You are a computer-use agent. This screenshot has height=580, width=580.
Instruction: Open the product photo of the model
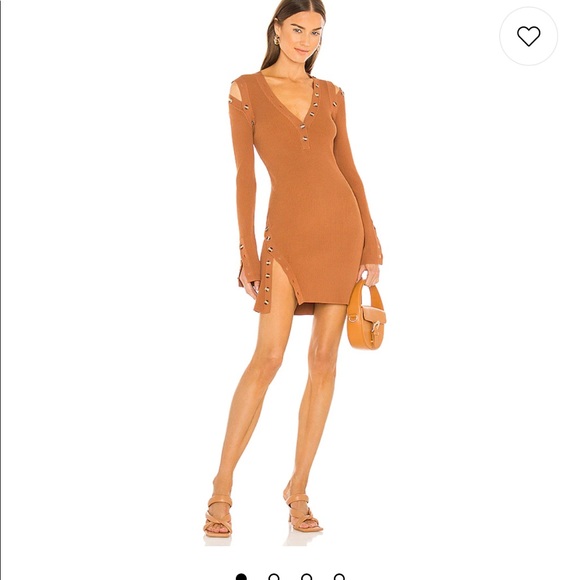tap(290, 273)
